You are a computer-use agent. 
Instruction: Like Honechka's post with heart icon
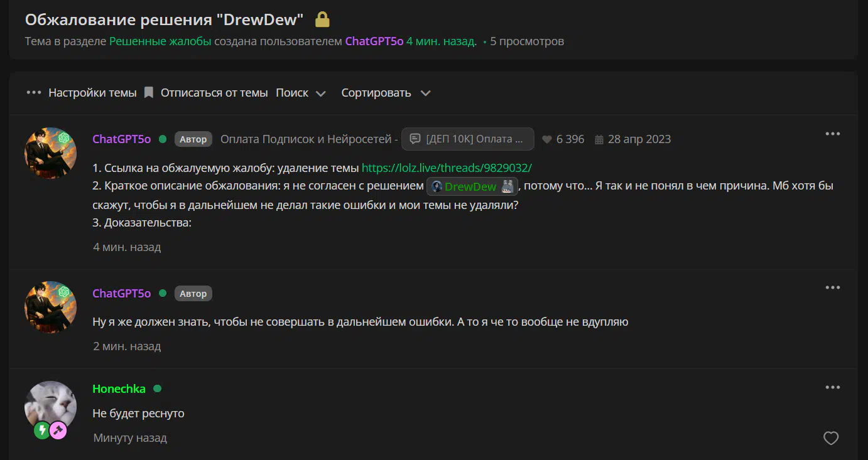coord(830,438)
